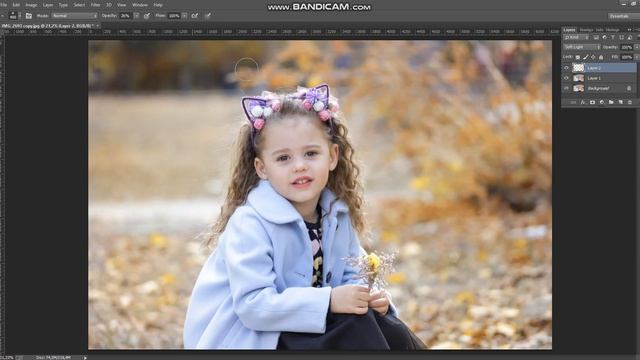The image size is (640, 360).
Task: Add a layer mask icon
Action: pyautogui.click(x=592, y=102)
